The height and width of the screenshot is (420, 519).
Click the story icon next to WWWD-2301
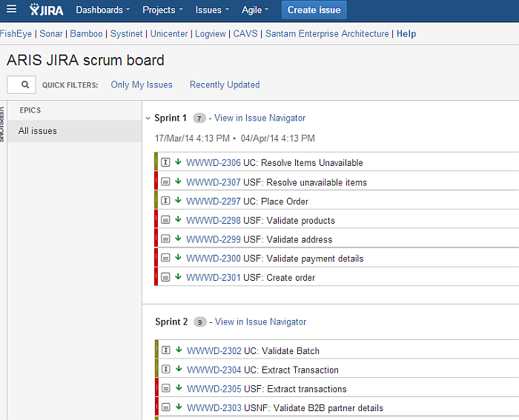165,277
